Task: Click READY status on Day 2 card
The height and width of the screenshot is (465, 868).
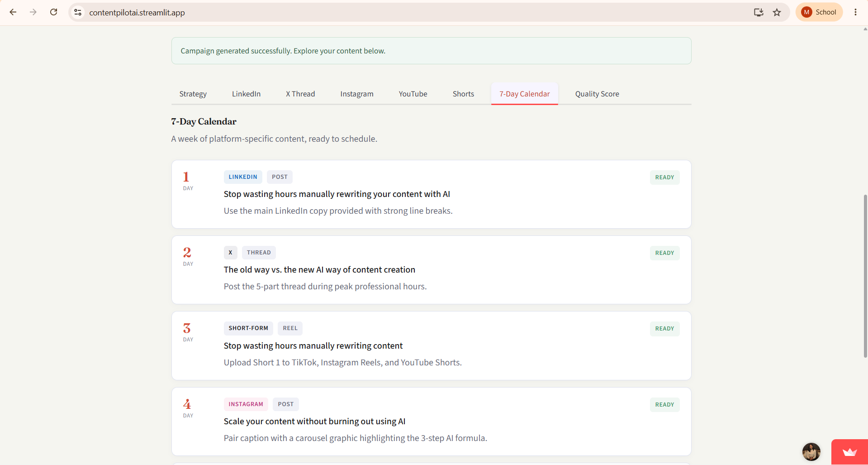Action: (664, 253)
